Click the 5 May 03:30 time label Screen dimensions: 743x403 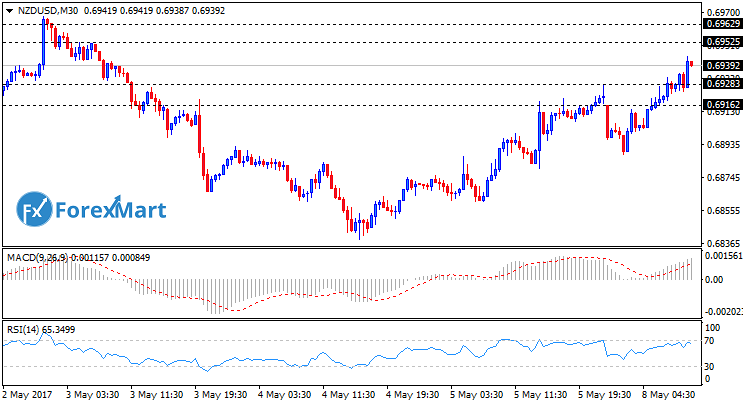coord(476,395)
